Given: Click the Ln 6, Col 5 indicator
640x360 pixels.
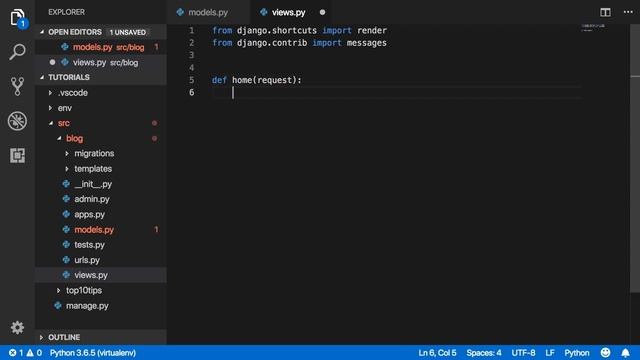Looking at the screenshot, I should pyautogui.click(x=437, y=353).
